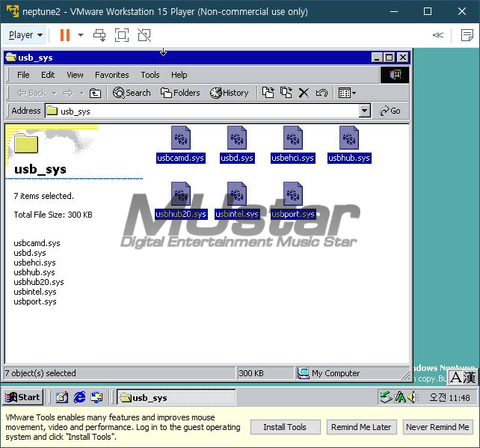480x448 pixels.
Task: Open the Help menu
Action: tap(179, 75)
